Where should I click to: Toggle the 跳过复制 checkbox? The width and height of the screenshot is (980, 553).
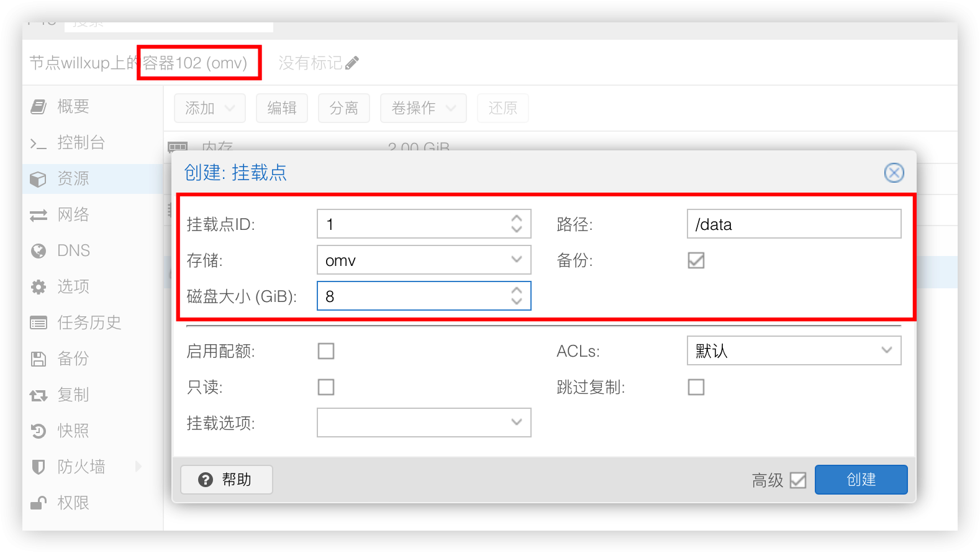point(696,387)
